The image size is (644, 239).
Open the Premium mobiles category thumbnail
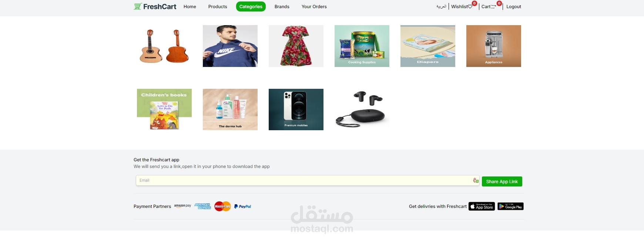point(296,110)
